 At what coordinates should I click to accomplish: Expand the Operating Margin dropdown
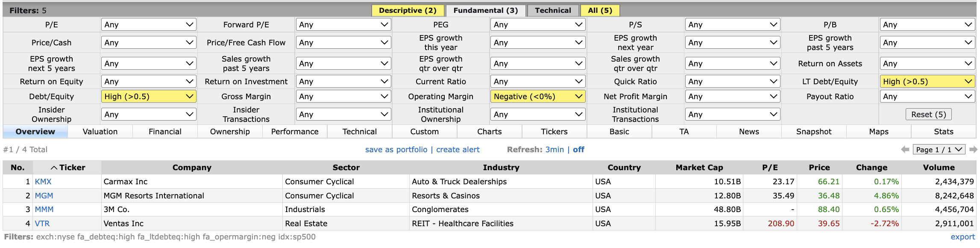pos(537,97)
